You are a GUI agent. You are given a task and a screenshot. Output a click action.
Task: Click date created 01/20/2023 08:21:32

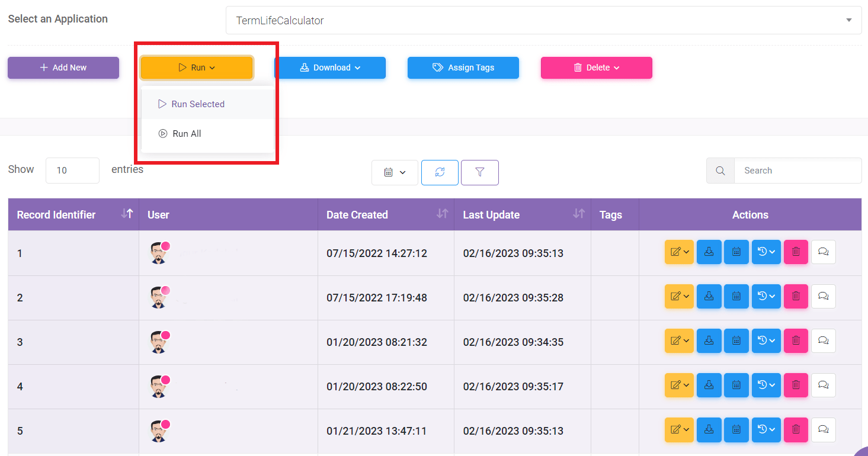point(377,342)
